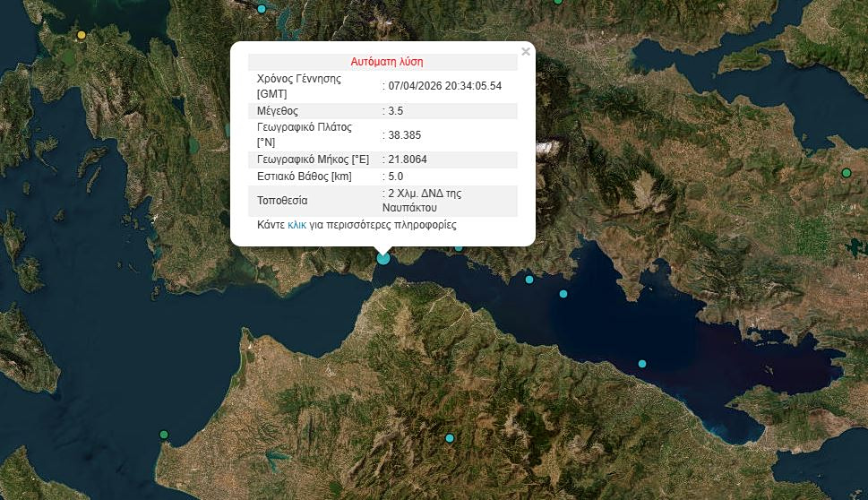Click the origin time value 07/04/2026 20:34:05.54
This screenshot has height=500, width=868.
[x=444, y=86]
